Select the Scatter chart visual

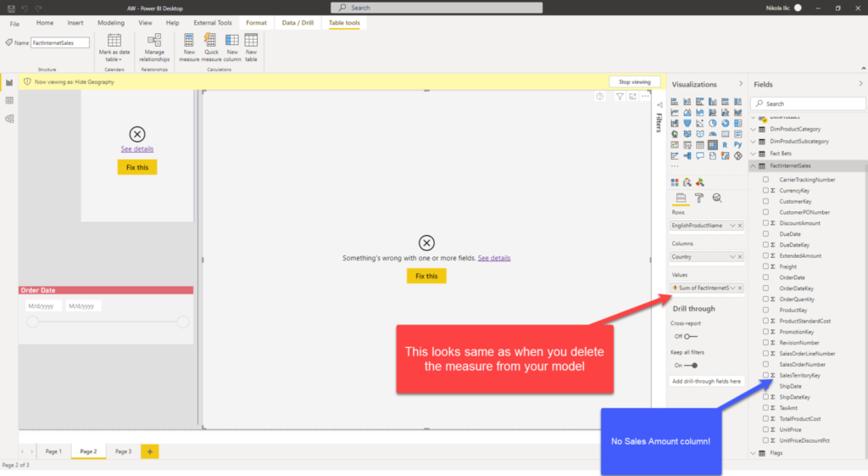(699, 123)
